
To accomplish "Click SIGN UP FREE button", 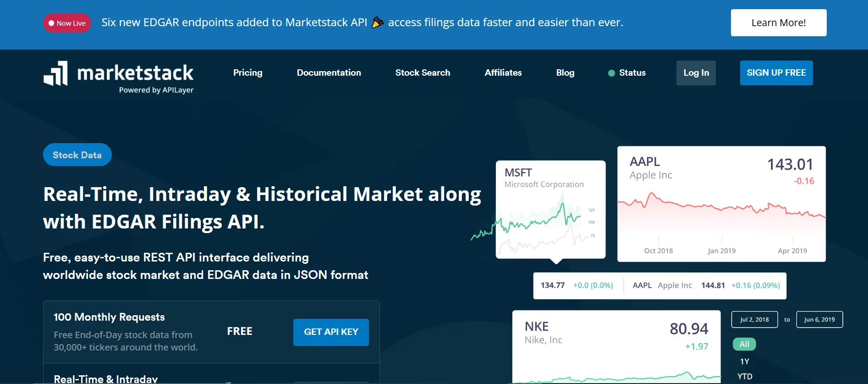I will point(776,73).
